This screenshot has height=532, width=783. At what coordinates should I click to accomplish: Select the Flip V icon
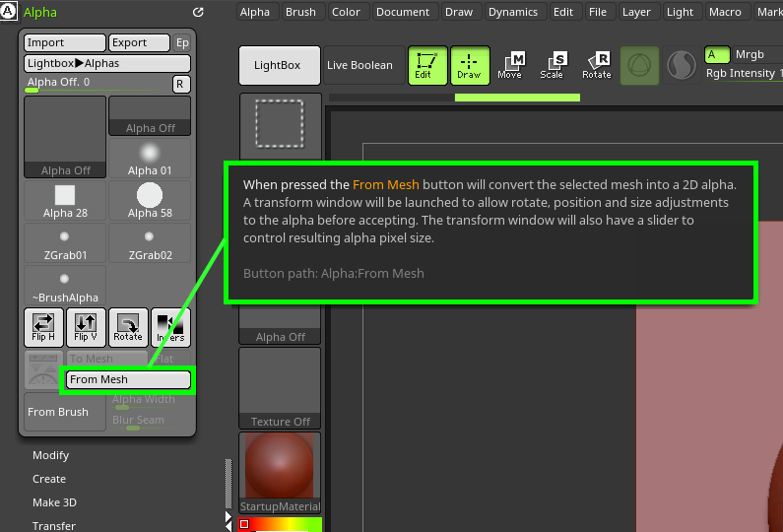pos(86,327)
